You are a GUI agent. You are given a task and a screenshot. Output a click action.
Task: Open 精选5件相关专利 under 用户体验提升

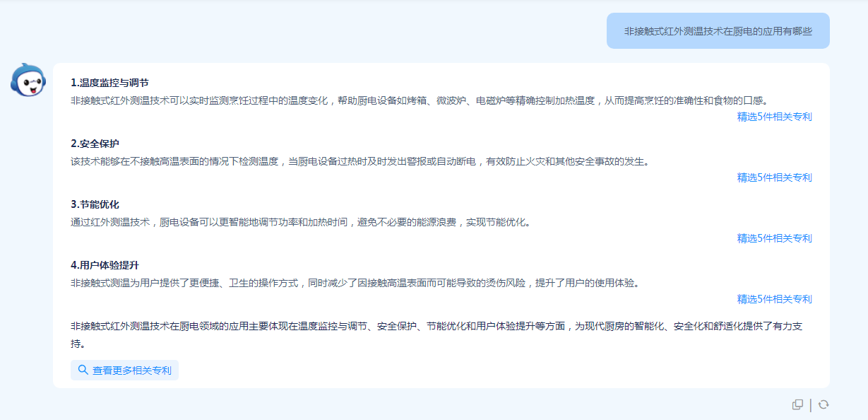(x=774, y=299)
